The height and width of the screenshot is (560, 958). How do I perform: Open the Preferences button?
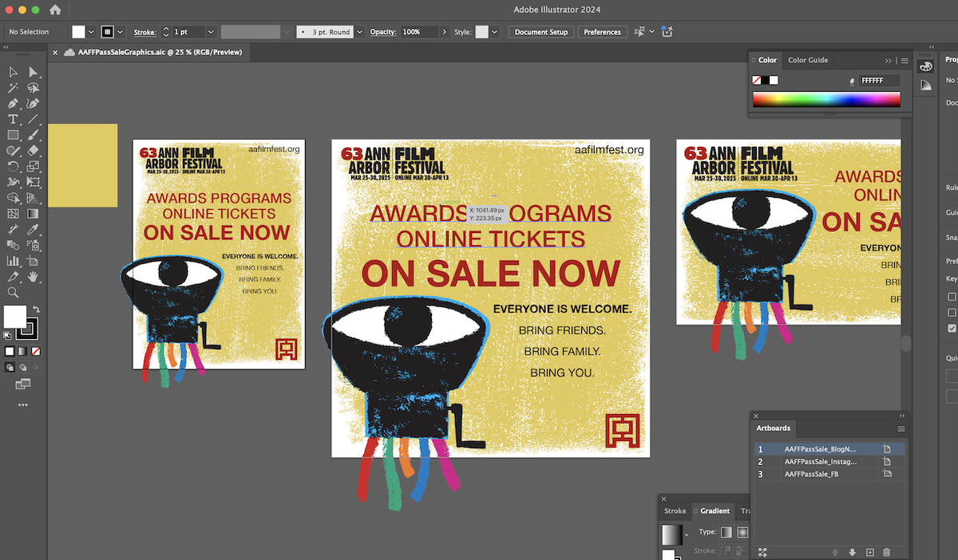602,32
